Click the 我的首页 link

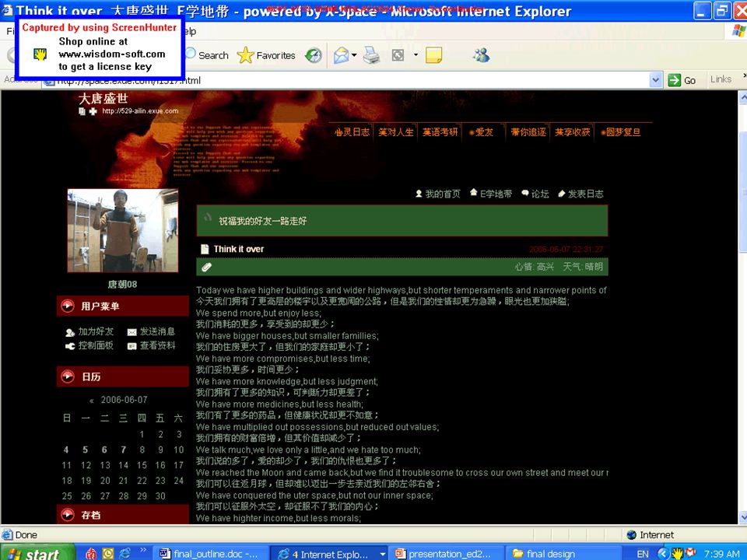(x=438, y=194)
